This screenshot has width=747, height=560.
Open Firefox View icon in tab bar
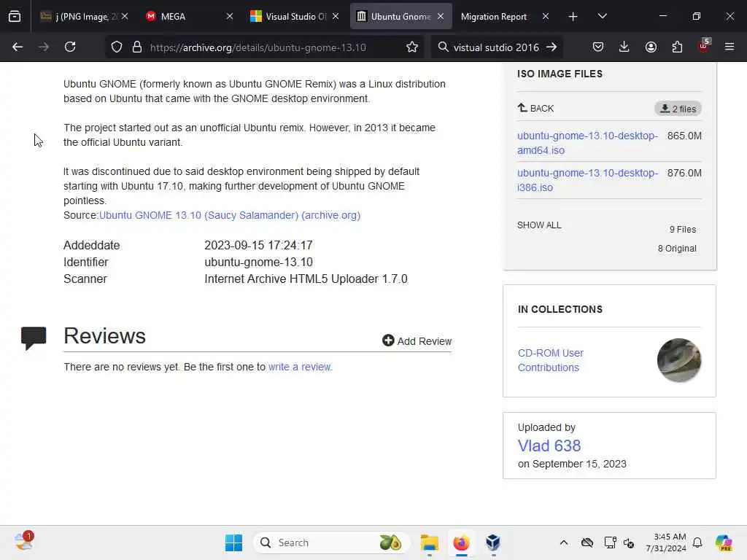[x=15, y=17]
